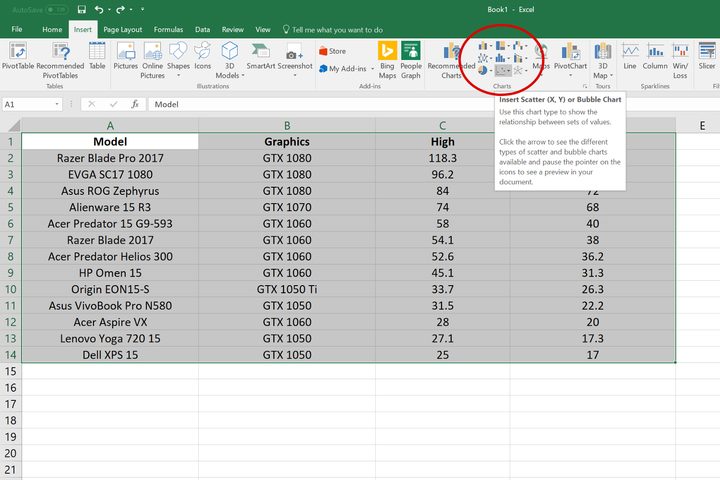Select the GTX 1050 Ti cell

pyautogui.click(x=287, y=289)
